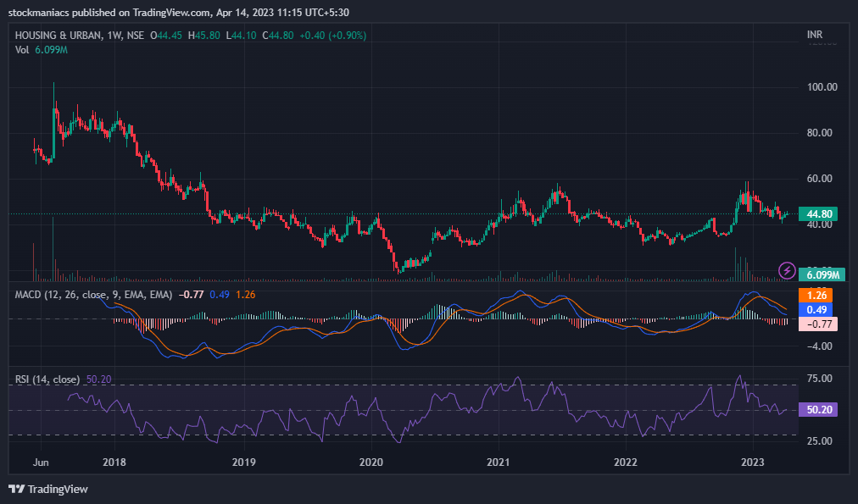The height and width of the screenshot is (504, 858).
Task: Click the 50.20 RSI reading beside the RSI label
Action: click(99, 379)
